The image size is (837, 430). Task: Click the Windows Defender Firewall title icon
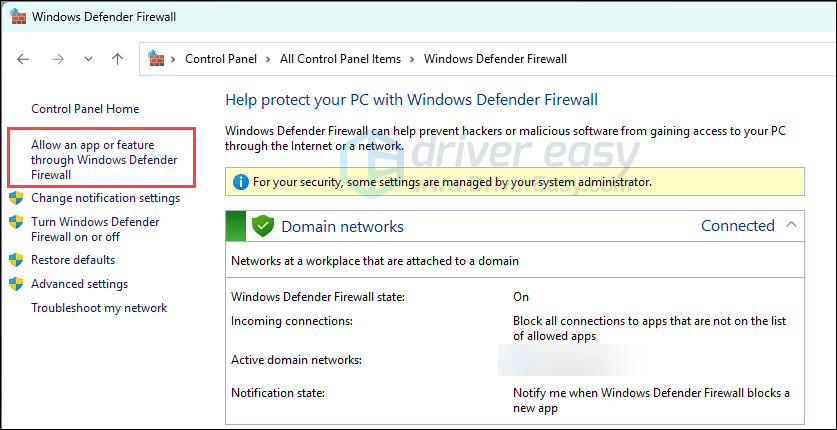click(x=16, y=16)
